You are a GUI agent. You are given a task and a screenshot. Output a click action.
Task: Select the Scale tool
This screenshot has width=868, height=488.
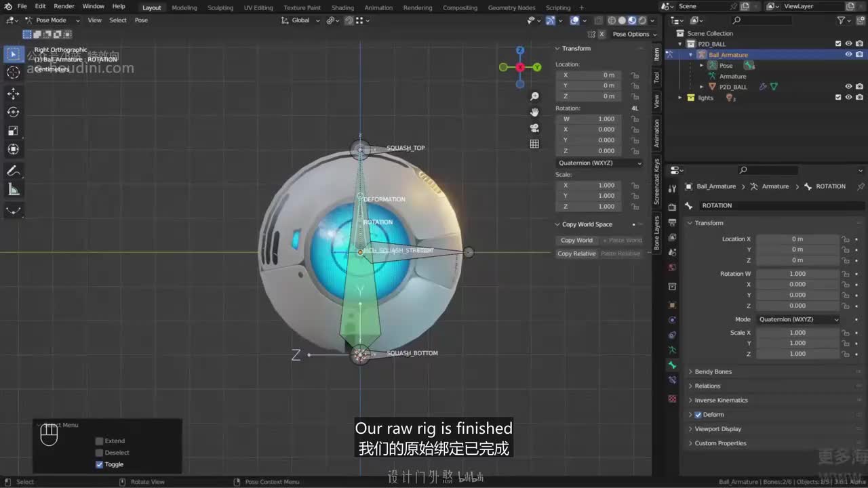[13, 130]
